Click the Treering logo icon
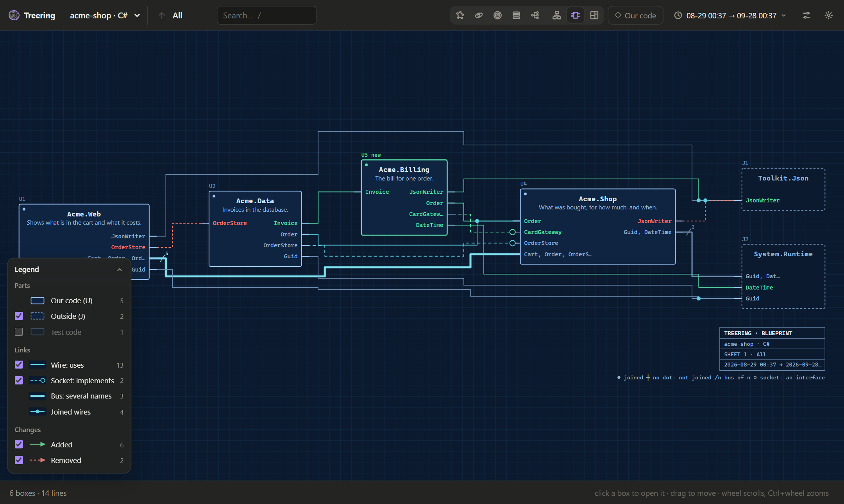The image size is (844, 504). point(14,15)
